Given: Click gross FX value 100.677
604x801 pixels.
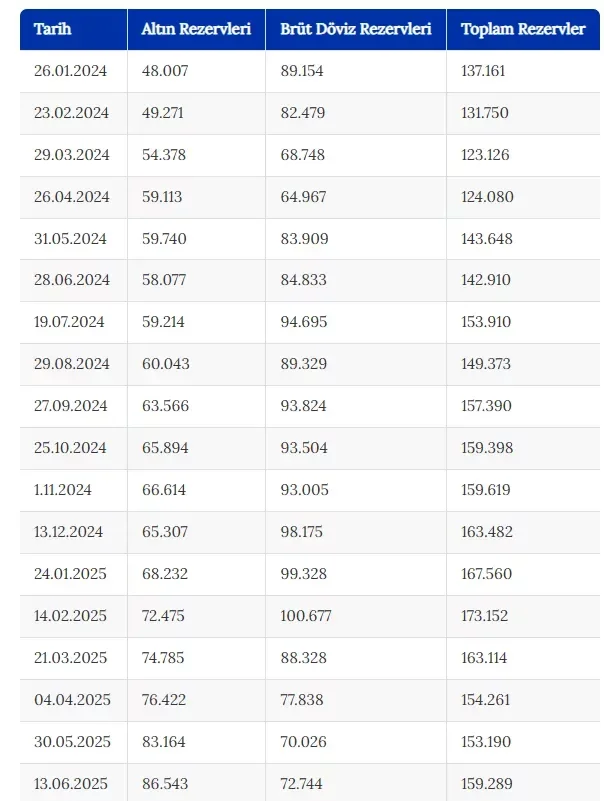Looking at the screenshot, I should tap(306, 616).
